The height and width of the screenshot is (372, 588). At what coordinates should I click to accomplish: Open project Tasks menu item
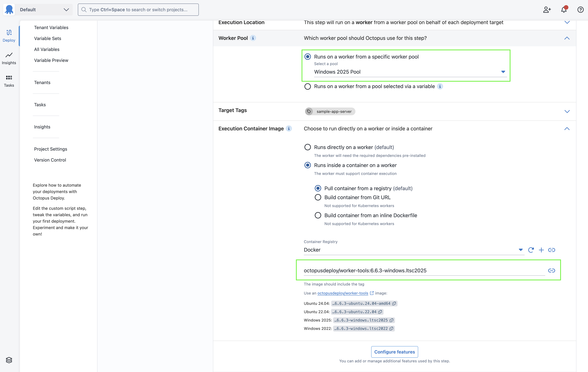point(40,105)
